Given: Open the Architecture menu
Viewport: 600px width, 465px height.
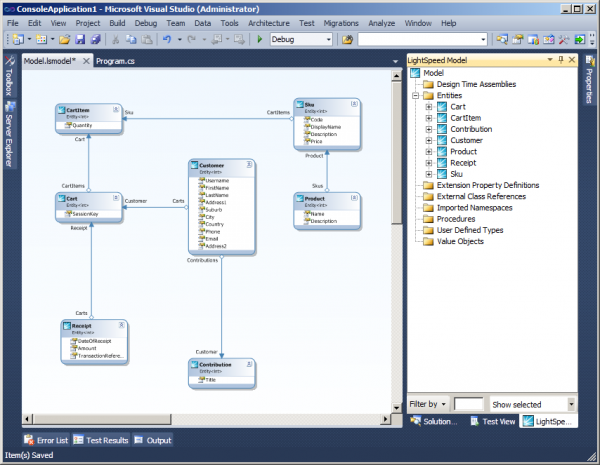Looking at the screenshot, I should coord(269,23).
